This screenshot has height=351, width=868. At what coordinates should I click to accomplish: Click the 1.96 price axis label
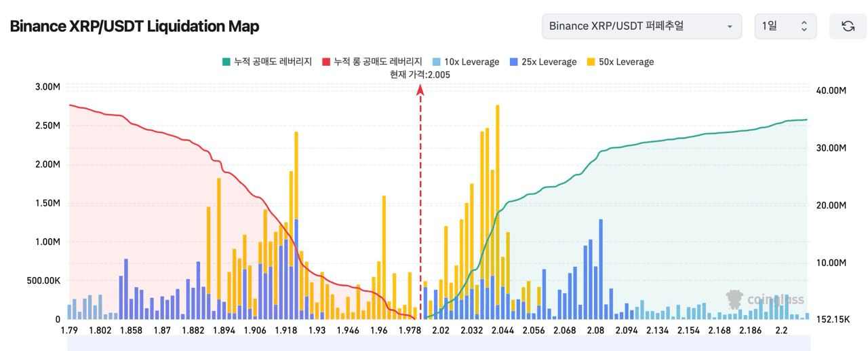click(379, 331)
